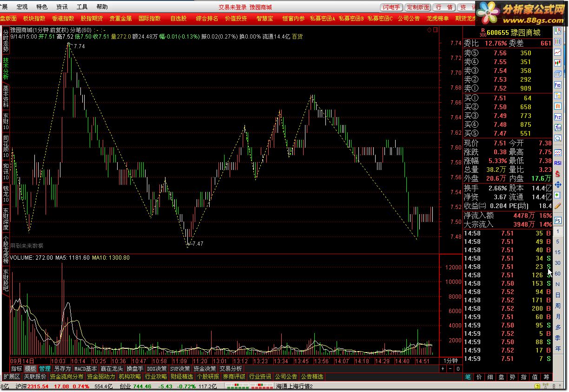Select the yearly 年 period

coord(558,349)
